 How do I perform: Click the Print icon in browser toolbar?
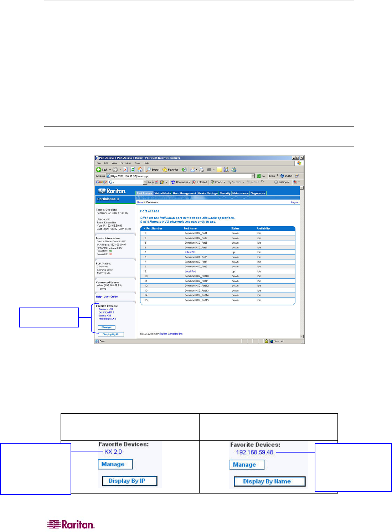click(202, 170)
